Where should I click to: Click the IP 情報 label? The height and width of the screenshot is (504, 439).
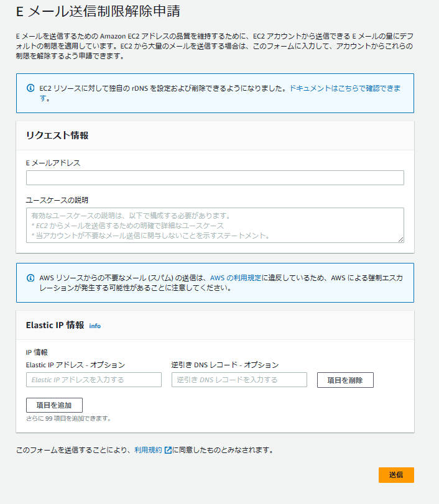click(x=37, y=352)
